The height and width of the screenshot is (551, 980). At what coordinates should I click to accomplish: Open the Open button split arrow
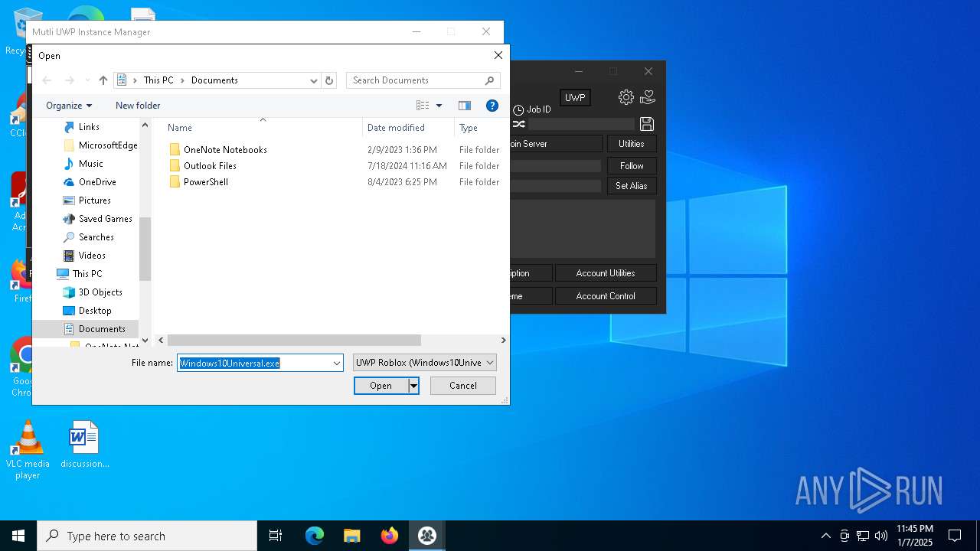click(413, 386)
